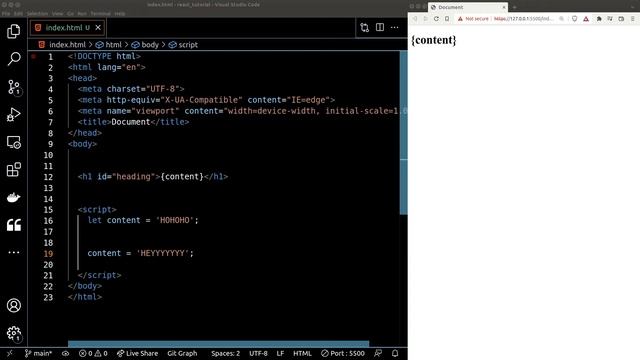Screen dimensions: 640x360
Task: Select the Document browser tab
Action: [467, 7]
